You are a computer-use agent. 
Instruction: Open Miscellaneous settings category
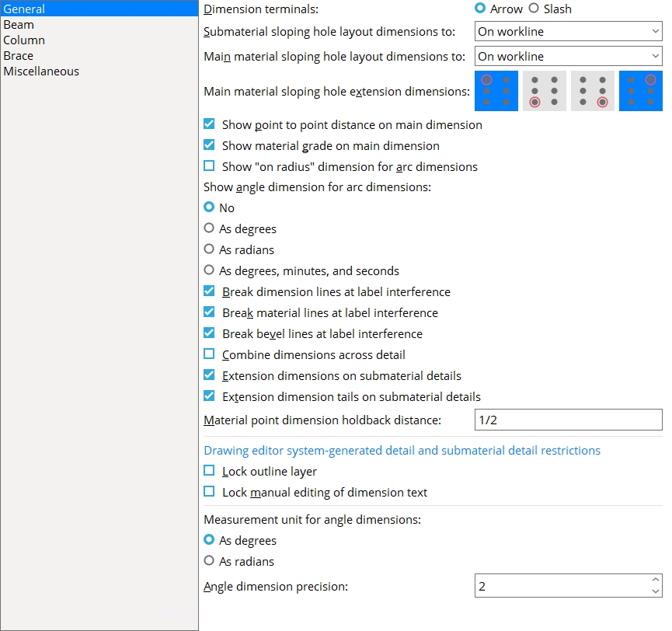[x=99, y=71]
